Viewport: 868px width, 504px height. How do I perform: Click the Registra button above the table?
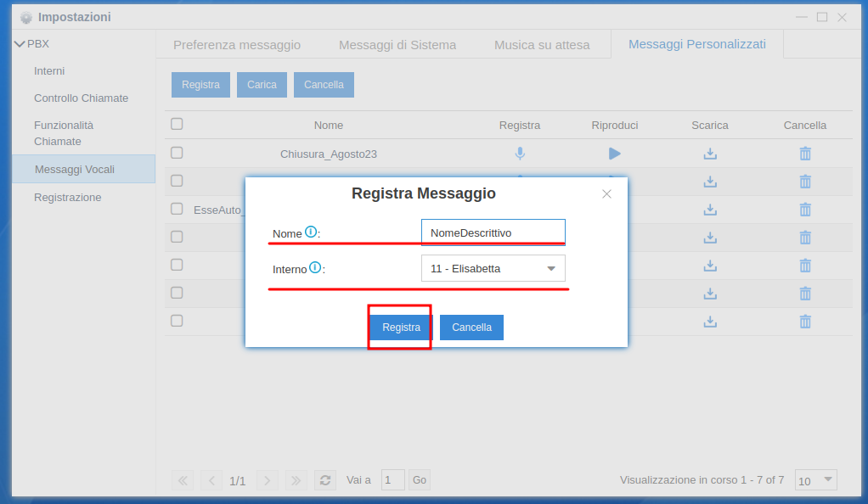pos(200,85)
